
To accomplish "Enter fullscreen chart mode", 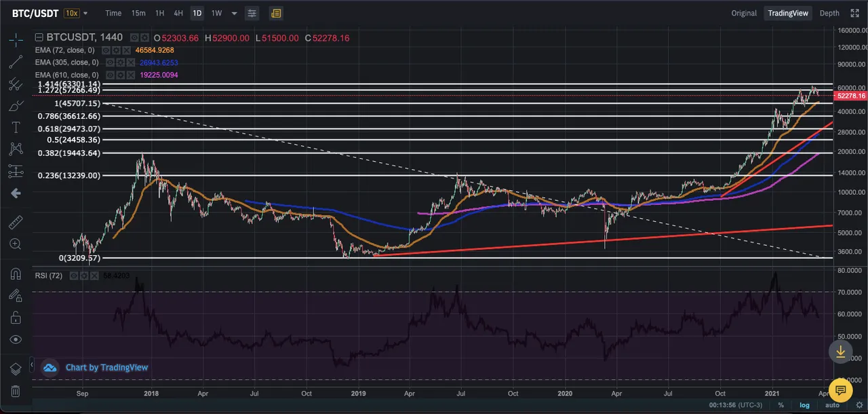I will pyautogui.click(x=854, y=13).
